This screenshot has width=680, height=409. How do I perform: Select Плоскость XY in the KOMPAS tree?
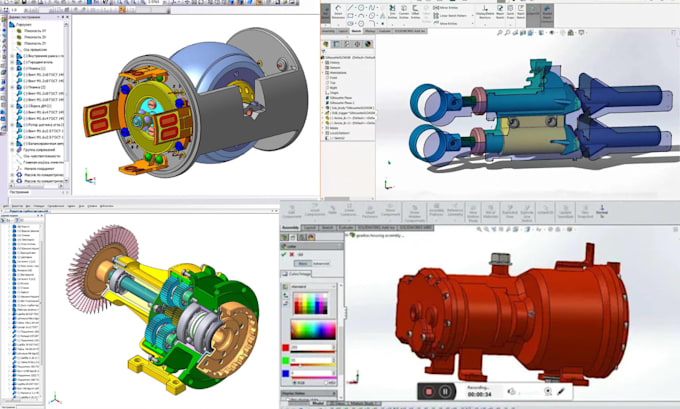(x=33, y=31)
